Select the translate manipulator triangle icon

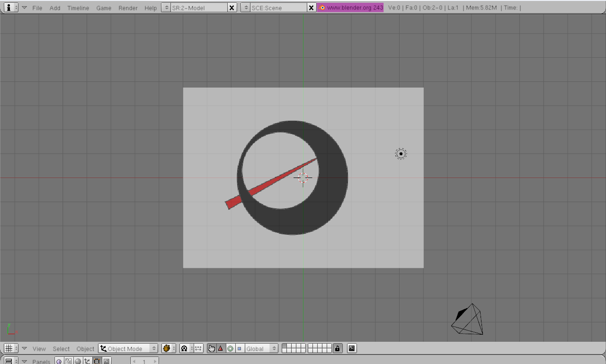click(x=221, y=348)
